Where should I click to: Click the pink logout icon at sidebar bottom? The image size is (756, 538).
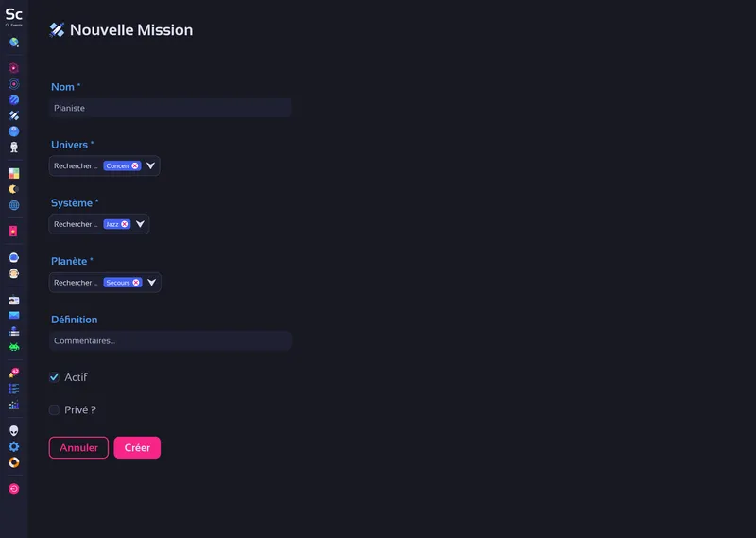click(14, 489)
